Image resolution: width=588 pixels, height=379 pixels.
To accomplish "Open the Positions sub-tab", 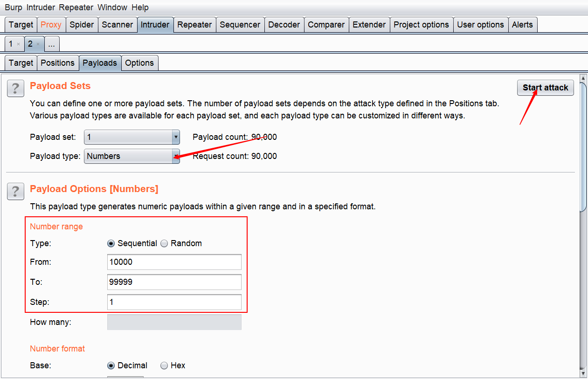I will (58, 63).
